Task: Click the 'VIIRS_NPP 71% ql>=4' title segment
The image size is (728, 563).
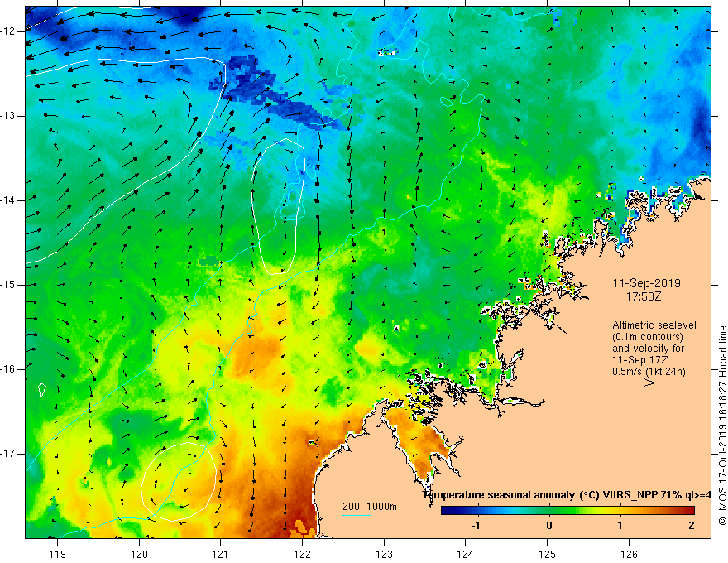Action: tap(657, 495)
